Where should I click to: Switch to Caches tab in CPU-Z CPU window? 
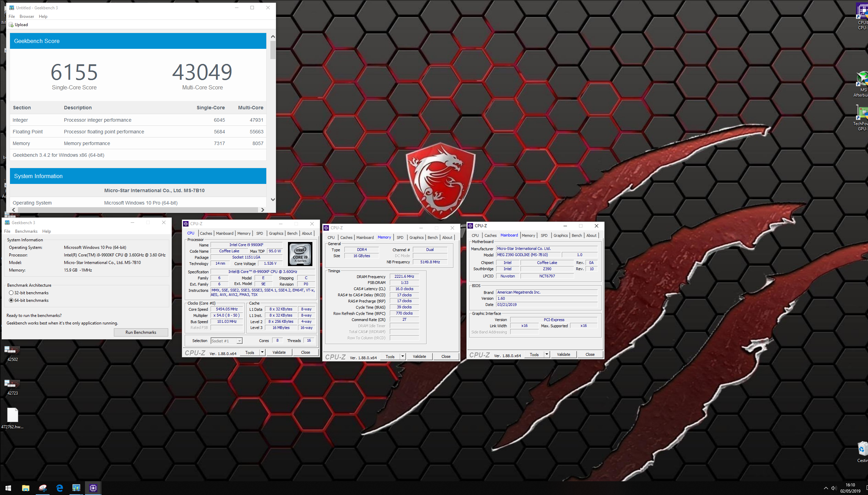point(206,233)
